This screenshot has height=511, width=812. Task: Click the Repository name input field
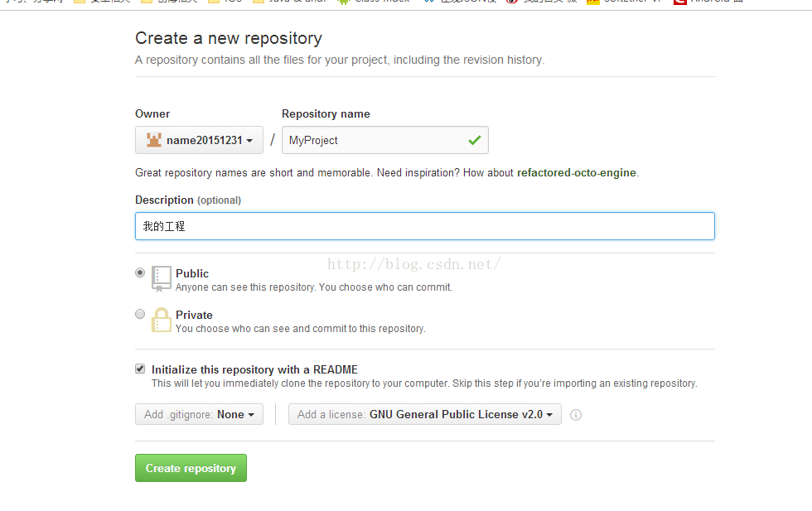click(x=384, y=140)
